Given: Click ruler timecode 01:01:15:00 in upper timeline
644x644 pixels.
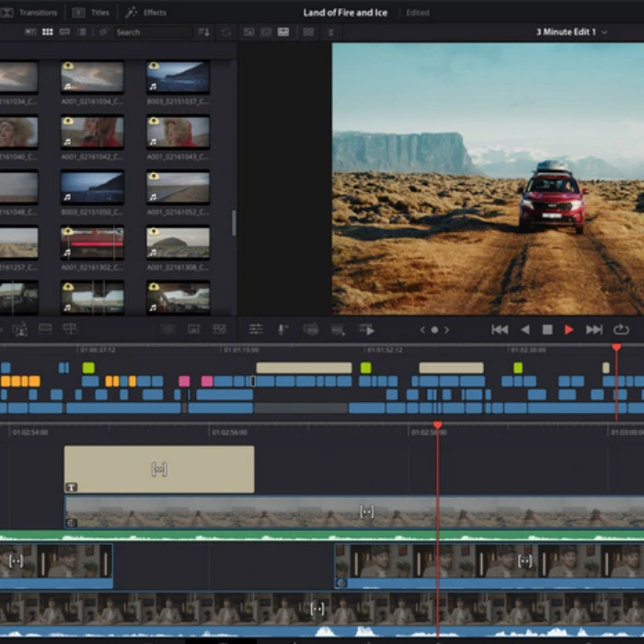Looking at the screenshot, I should (241, 350).
